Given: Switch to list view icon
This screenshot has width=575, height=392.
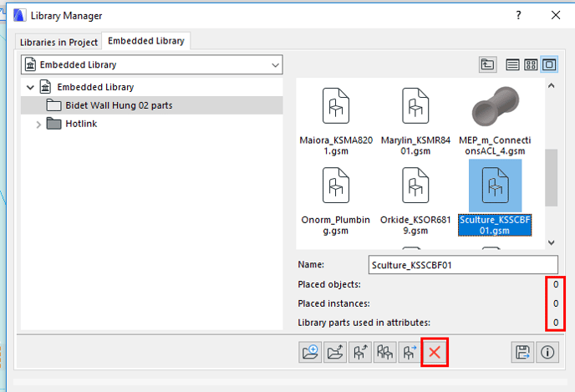Looking at the screenshot, I should (512, 65).
